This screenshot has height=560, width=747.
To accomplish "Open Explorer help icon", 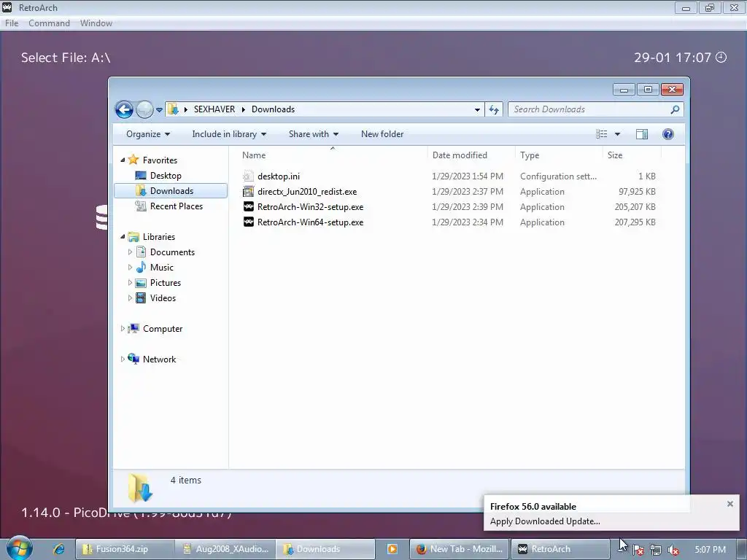I will click(668, 134).
